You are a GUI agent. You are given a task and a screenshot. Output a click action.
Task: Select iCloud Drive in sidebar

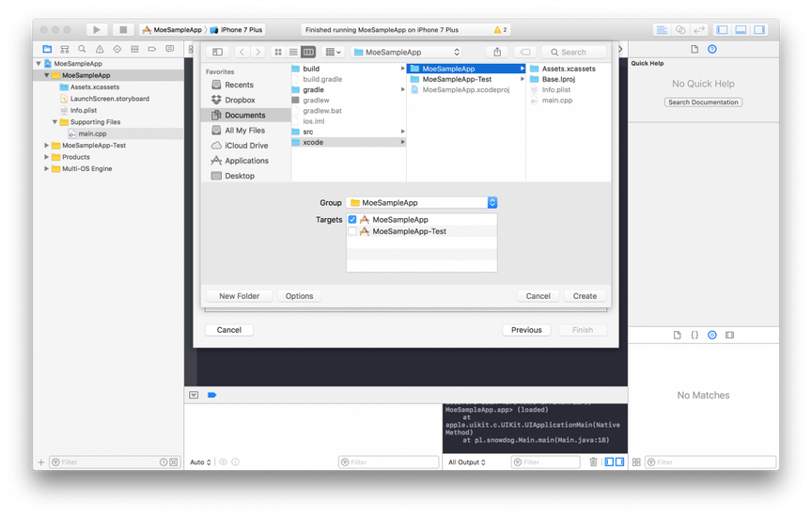click(246, 146)
